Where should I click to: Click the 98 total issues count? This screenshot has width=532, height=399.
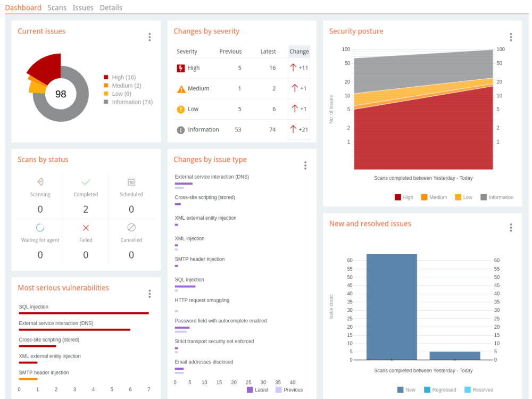[61, 94]
